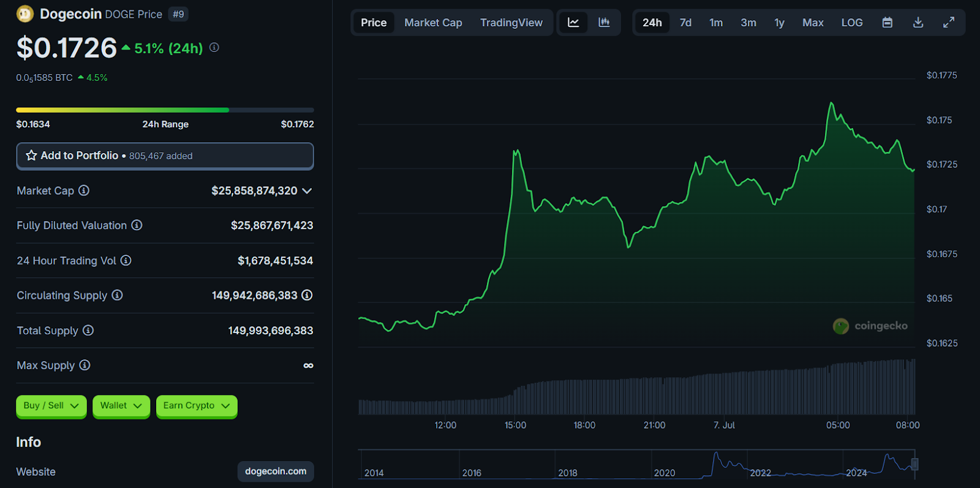Toggle LOG scale on chart
This screenshot has height=488, width=980.
click(x=851, y=23)
